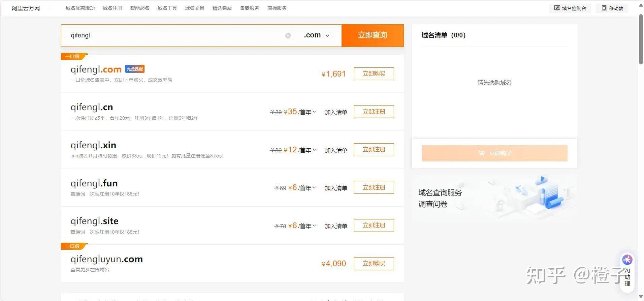Click the qifengluyun.com domain name
Screen dimensions: 644x301
106,259
